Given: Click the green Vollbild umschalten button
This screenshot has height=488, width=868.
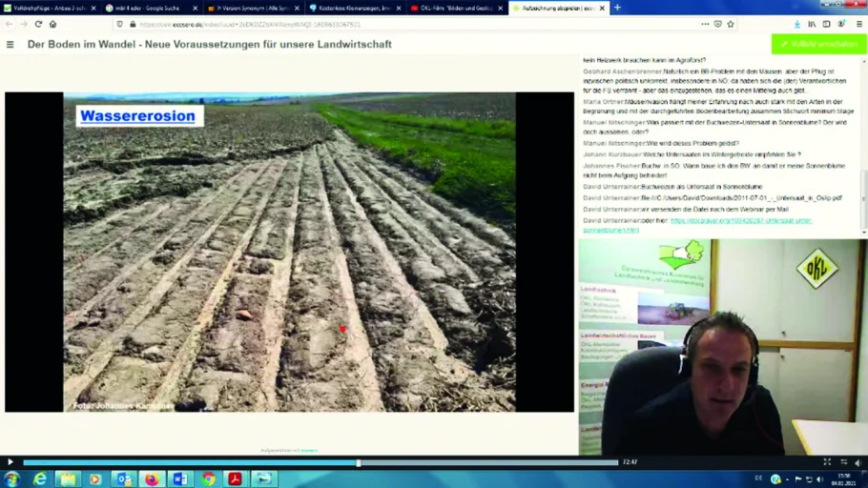Looking at the screenshot, I should [818, 44].
